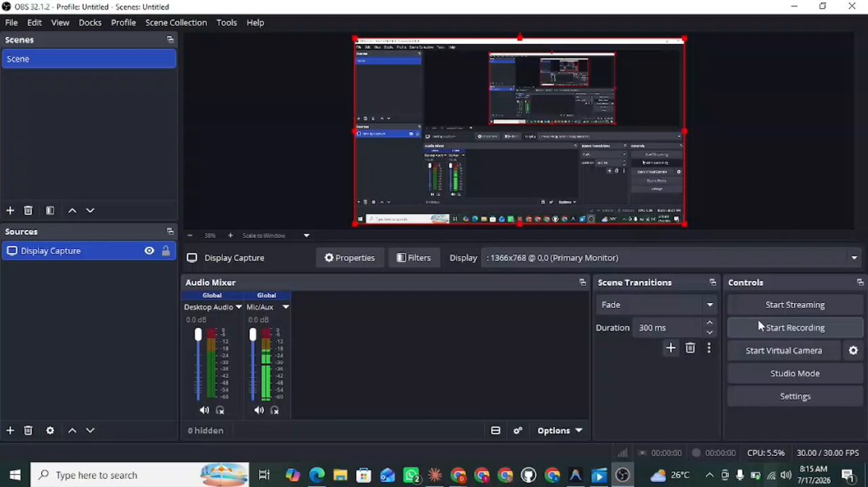
Task: Mute the Desktop Audio speaker
Action: tap(204, 410)
